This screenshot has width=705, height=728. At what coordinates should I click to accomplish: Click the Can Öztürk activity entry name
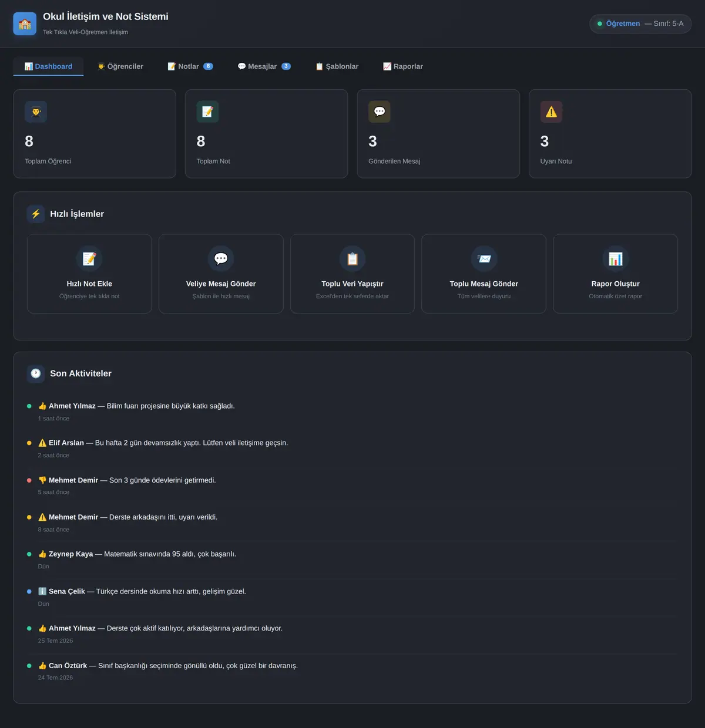click(x=68, y=666)
